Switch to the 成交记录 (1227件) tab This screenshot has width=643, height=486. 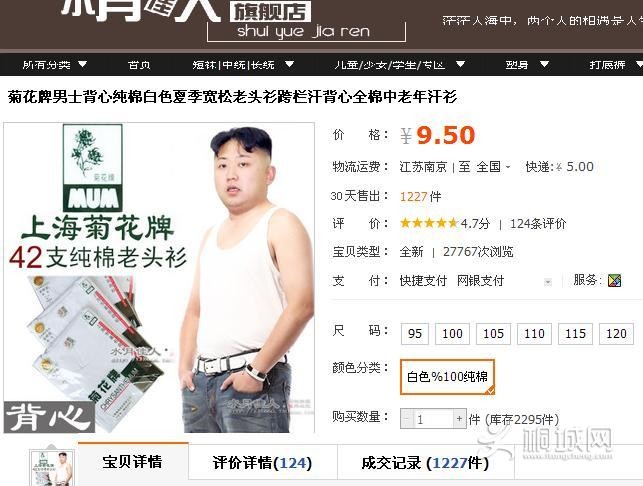pos(425,463)
